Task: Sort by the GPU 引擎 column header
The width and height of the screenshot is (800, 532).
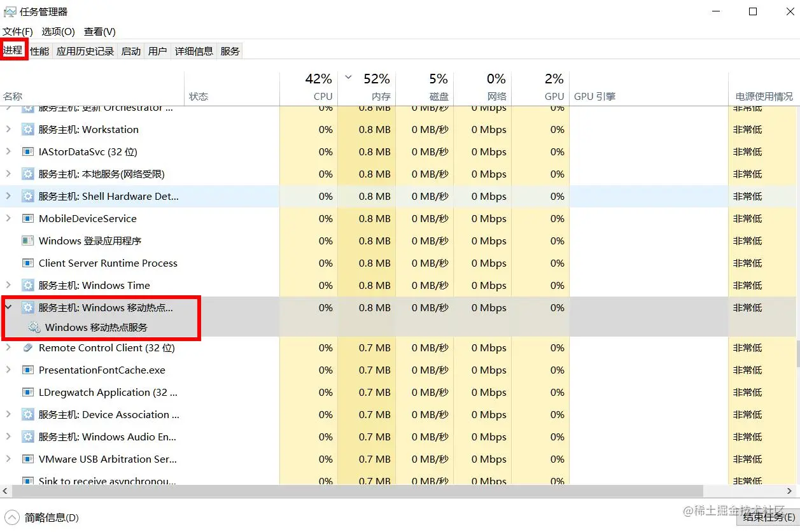Action: (x=649, y=89)
